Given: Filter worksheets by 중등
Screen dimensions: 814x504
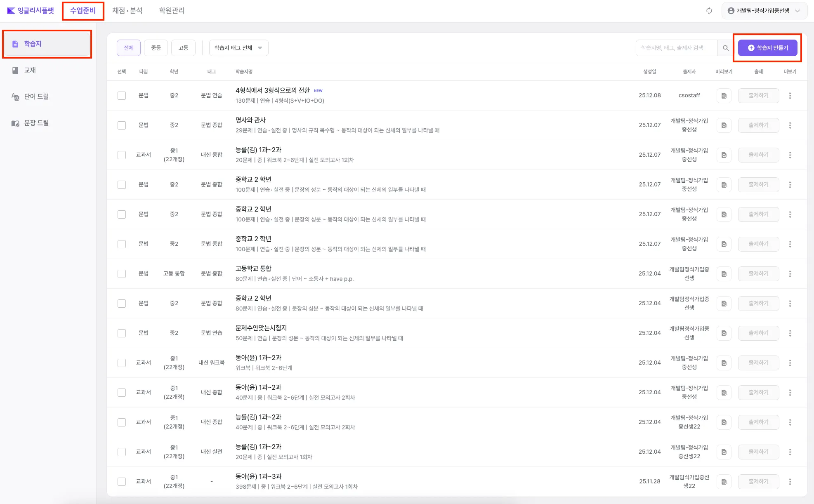Looking at the screenshot, I should click(x=156, y=48).
